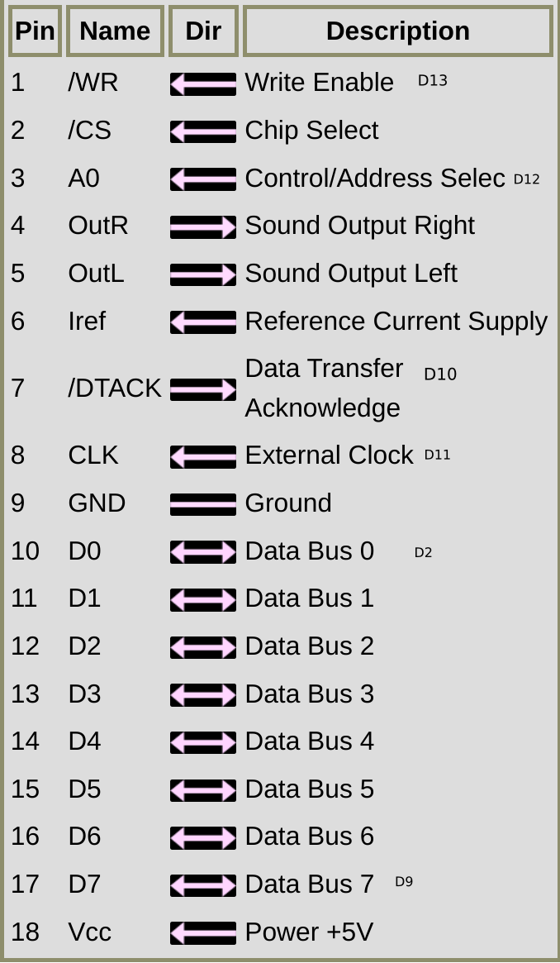Screen dimensions: 560x963
Task: Click the double arrow icon for D7
Action: (203, 885)
